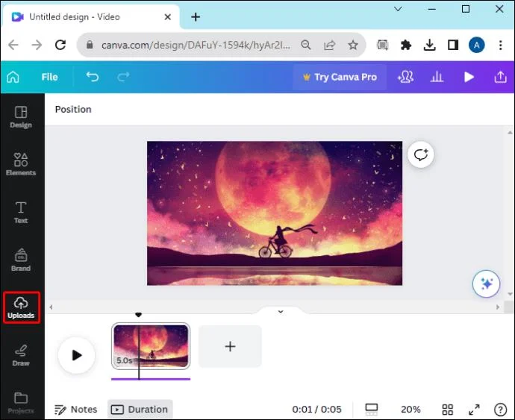Click the share page icon in address bar
Image resolution: width=515 pixels, height=420 pixels.
click(329, 45)
